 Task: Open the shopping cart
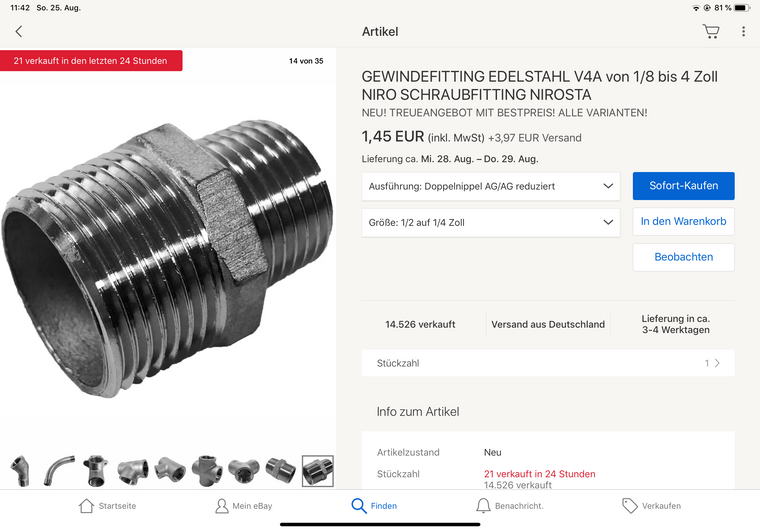711,32
